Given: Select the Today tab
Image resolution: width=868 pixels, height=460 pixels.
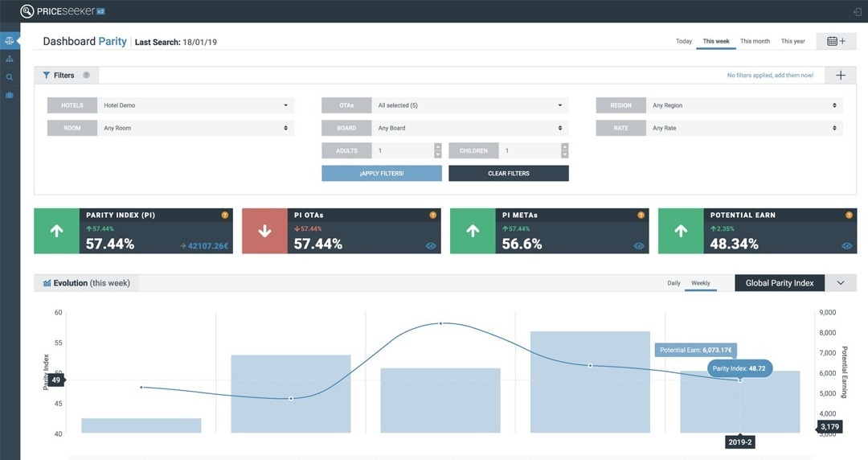Looking at the screenshot, I should [x=684, y=41].
